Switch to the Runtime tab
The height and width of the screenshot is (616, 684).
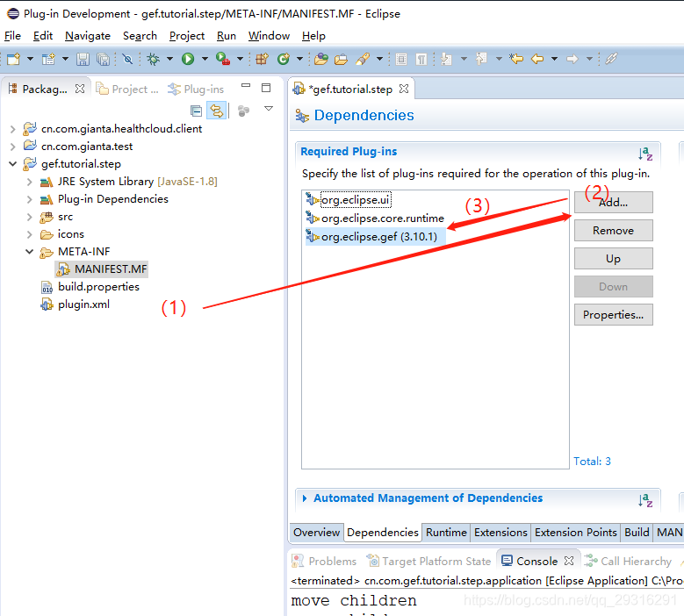(446, 533)
